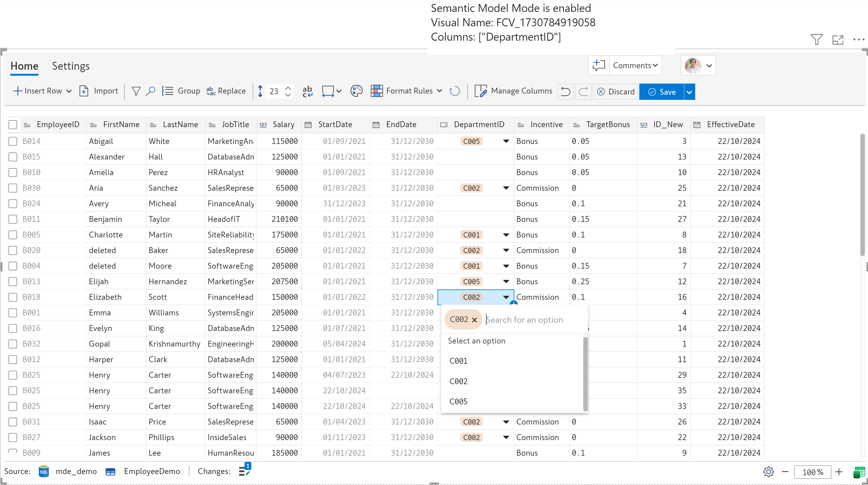Screen dimensions: 868x485
Task: Expand the Save button dropdown arrow
Action: 689,92
